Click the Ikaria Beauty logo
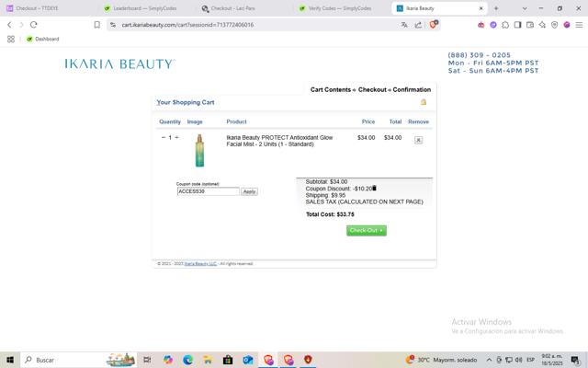Image resolution: width=588 pixels, height=368 pixels. coord(119,63)
